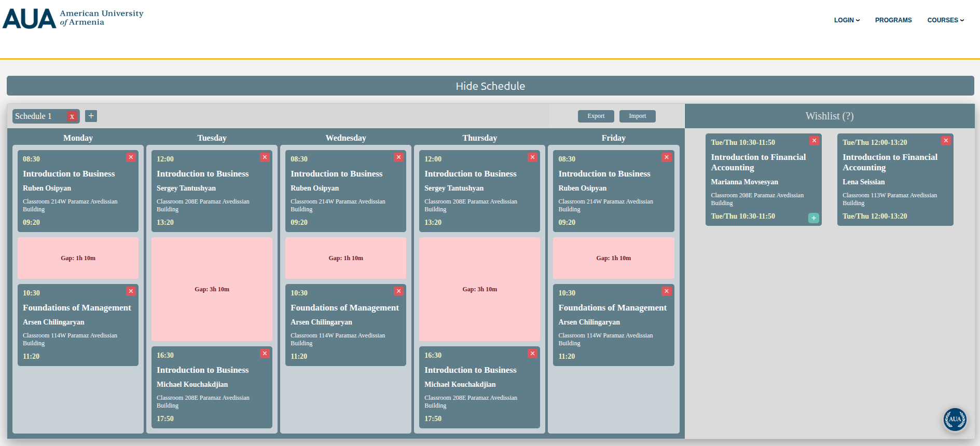Click the Wishlist (?) header
Image resolution: width=980 pixels, height=446 pixels.
(829, 116)
